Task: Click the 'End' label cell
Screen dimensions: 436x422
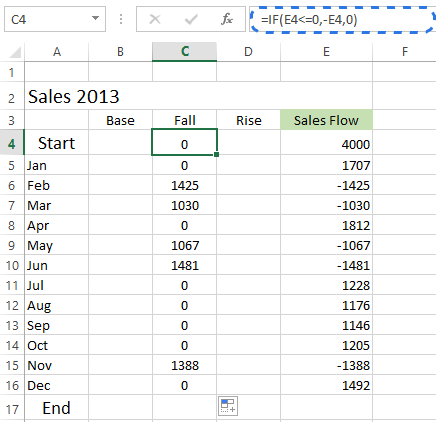Action: click(57, 408)
